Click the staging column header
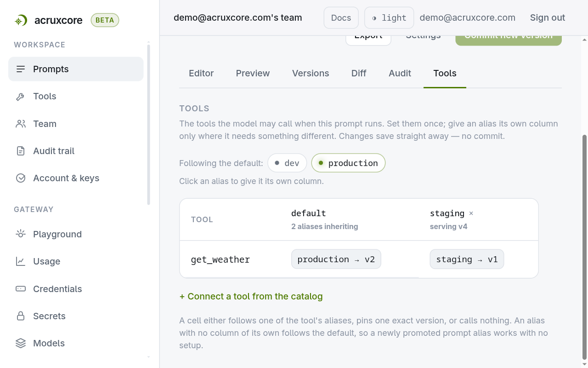 coord(447,213)
